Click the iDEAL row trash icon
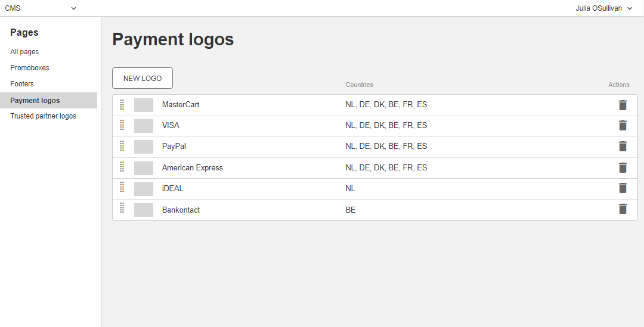The width and height of the screenshot is (644, 327). tap(623, 188)
